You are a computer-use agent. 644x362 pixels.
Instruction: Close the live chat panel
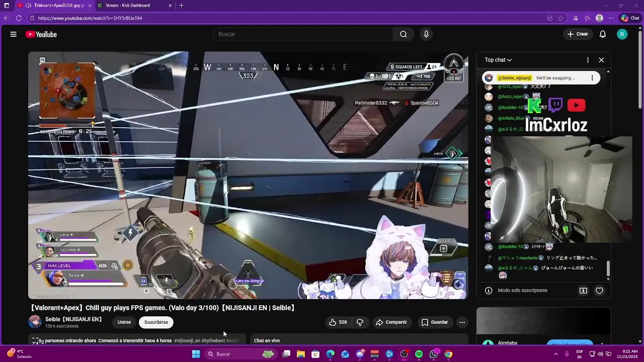pos(601,60)
